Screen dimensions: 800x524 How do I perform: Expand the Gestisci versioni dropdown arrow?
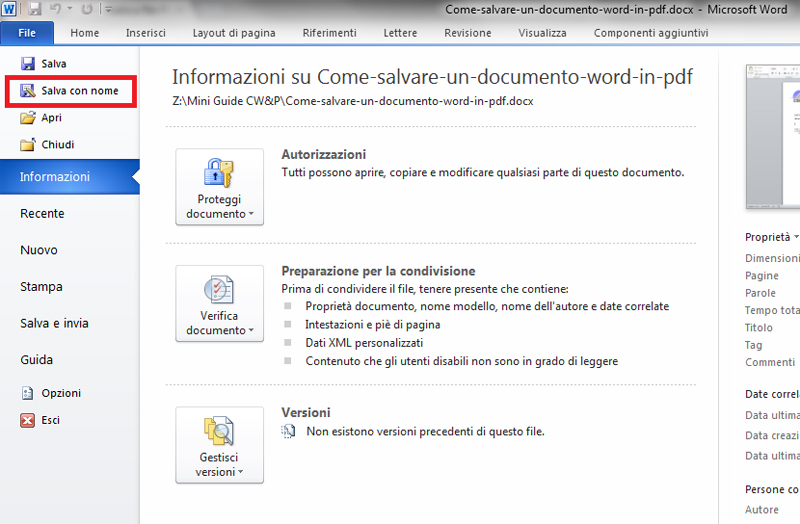(241, 472)
